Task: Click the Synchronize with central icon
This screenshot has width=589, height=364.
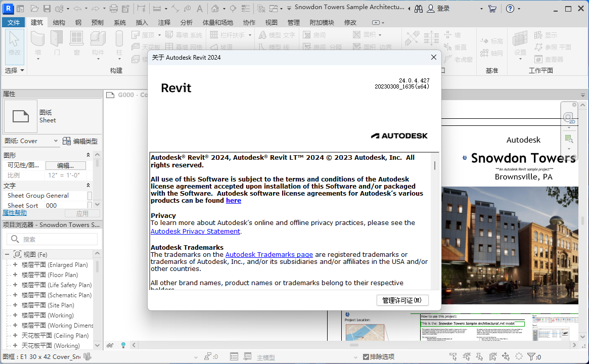Action: 59,8
